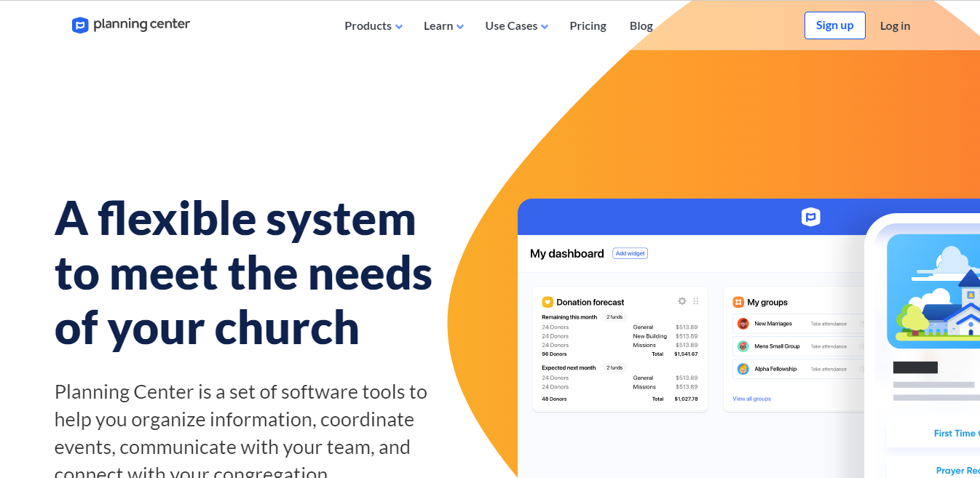Viewport: 980px width, 478px height.
Task: Click the church illustration thumbnail
Action: point(933,291)
